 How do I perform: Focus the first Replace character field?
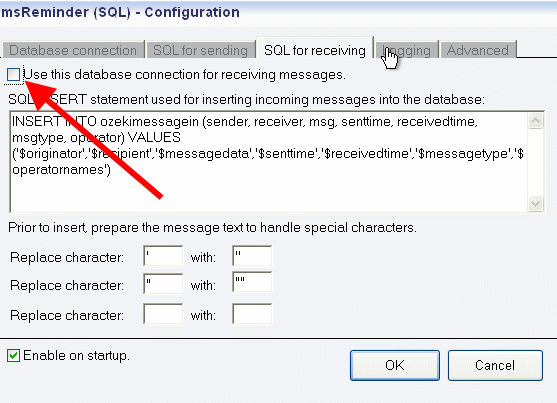coord(163,256)
